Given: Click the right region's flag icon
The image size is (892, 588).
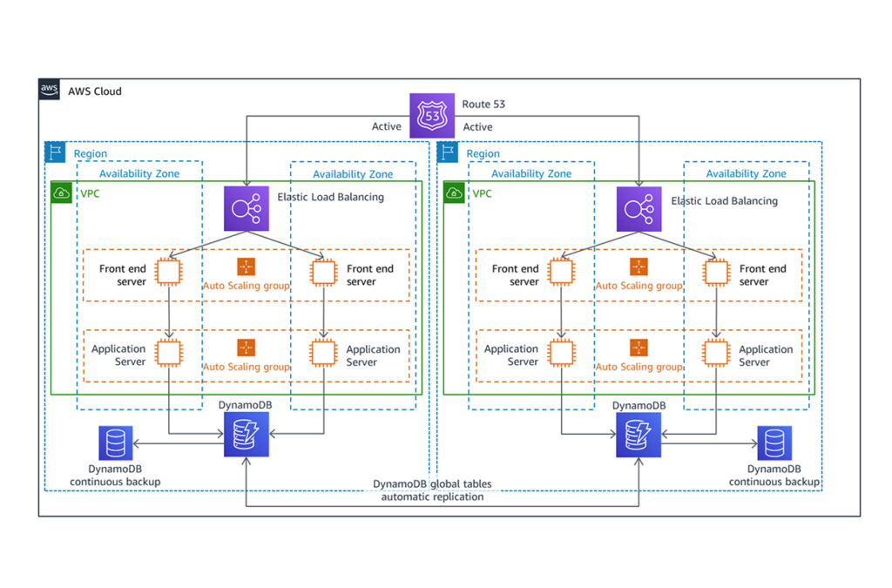Looking at the screenshot, I should [x=448, y=152].
